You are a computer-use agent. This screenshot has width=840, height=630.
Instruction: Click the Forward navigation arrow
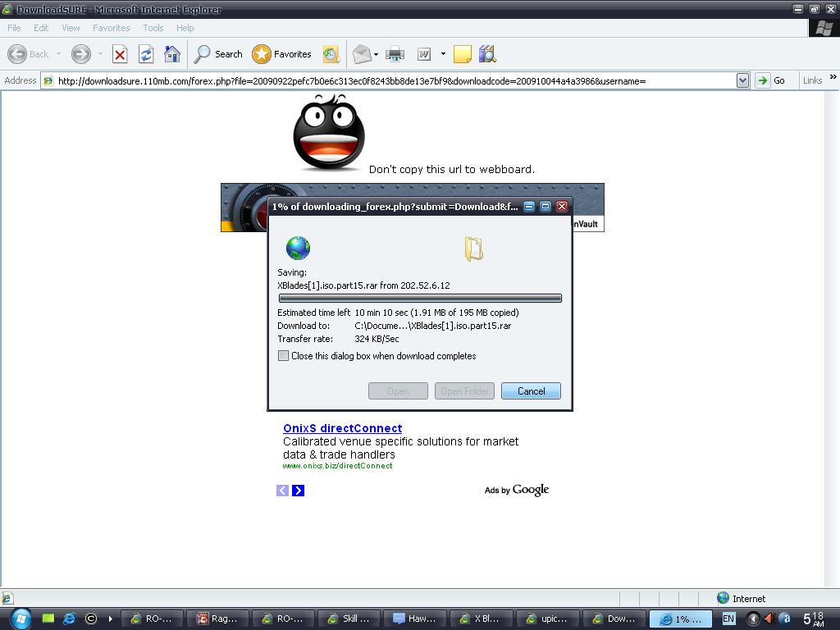[81, 54]
